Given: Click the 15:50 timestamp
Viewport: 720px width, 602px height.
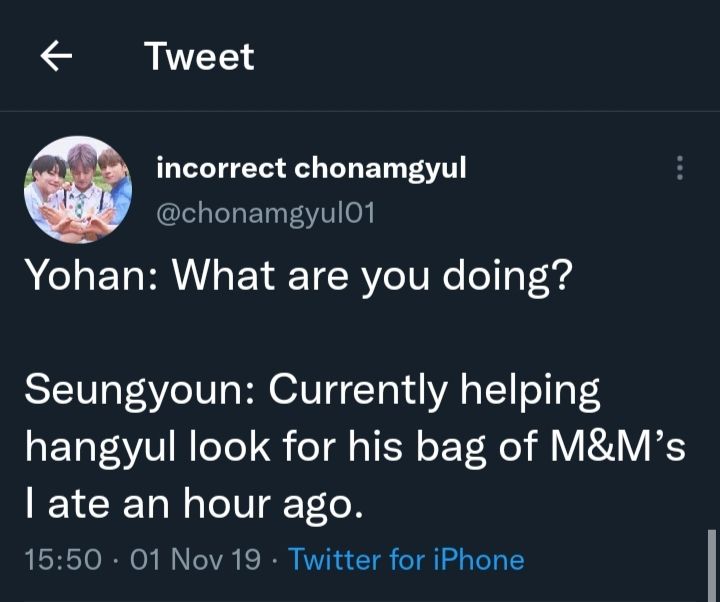Looking at the screenshot, I should pos(63,559).
